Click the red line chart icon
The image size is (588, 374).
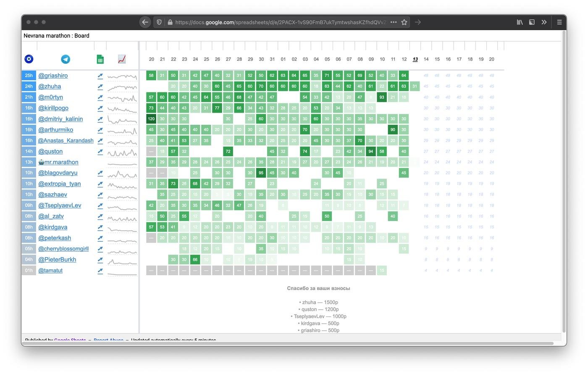pos(122,59)
